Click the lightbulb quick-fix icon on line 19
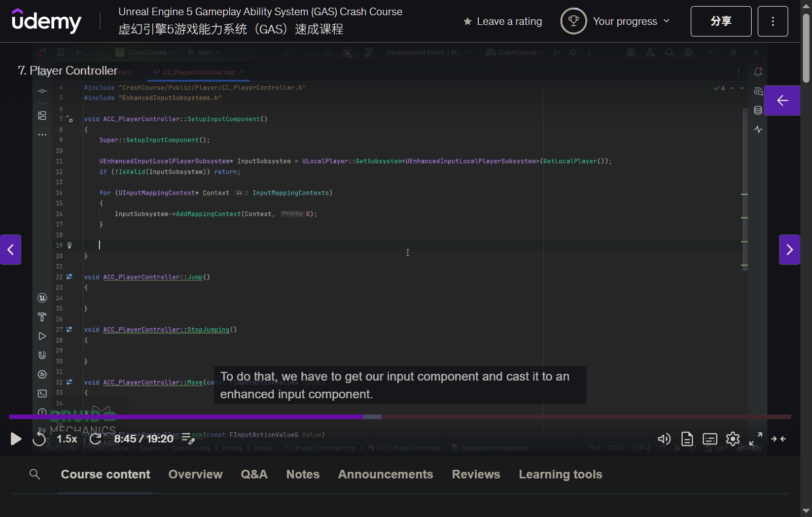 [x=69, y=245]
